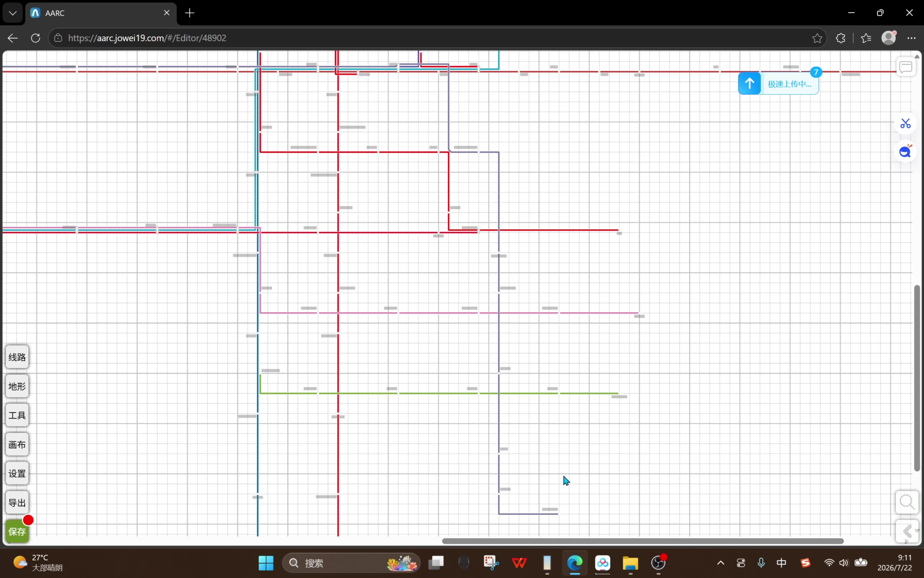Click the horizontal canvas scrollbar
Screen dimensions: 924x578
click(643, 541)
